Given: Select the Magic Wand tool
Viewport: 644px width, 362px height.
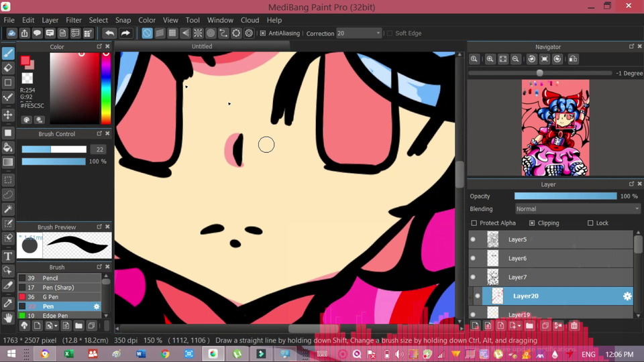Looking at the screenshot, I should pyautogui.click(x=8, y=209).
